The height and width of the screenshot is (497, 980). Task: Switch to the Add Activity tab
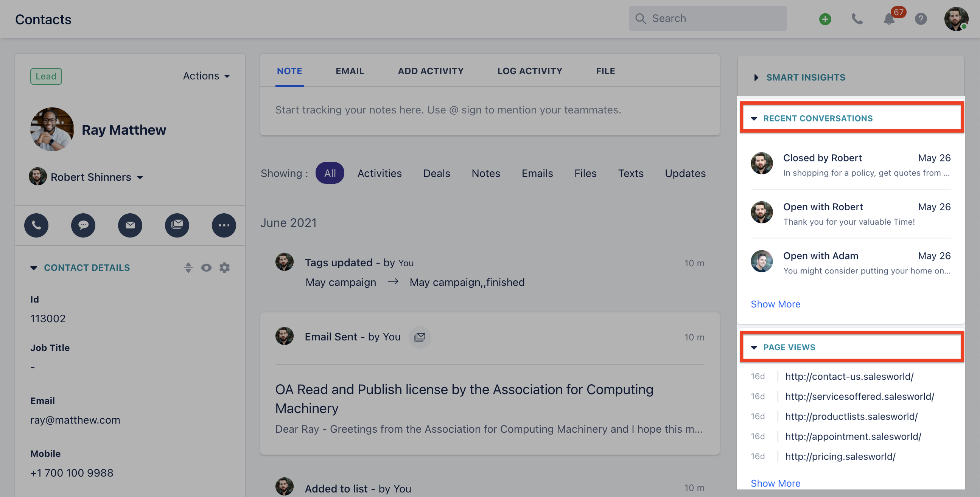[431, 71]
